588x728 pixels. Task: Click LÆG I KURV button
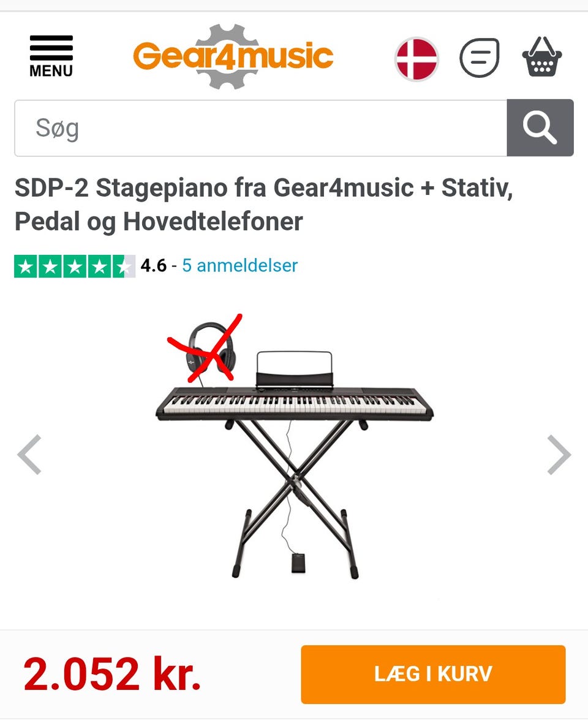pyautogui.click(x=433, y=674)
